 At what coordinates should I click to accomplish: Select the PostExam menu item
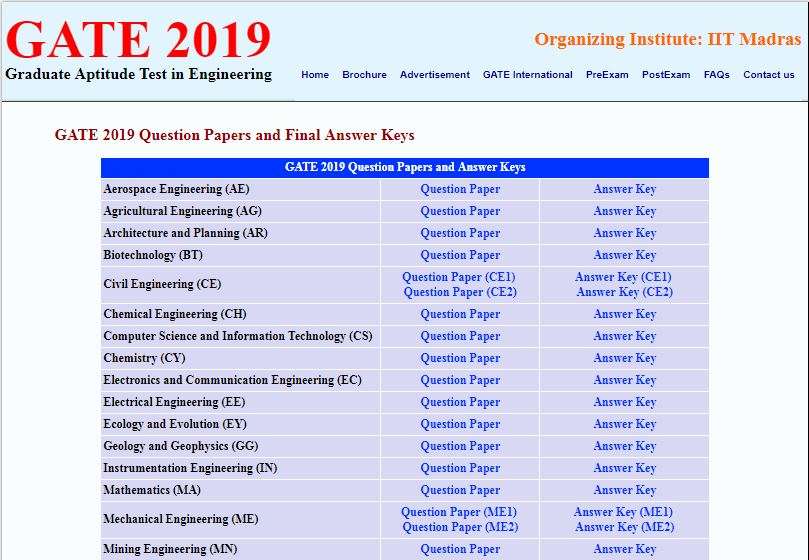coord(666,75)
